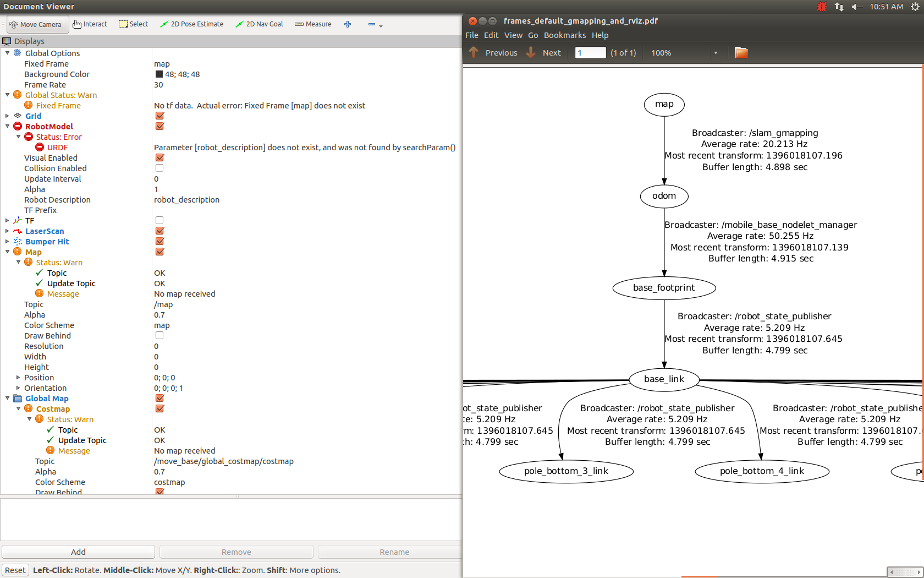
Task: Click the page number input field
Action: pyautogui.click(x=590, y=53)
